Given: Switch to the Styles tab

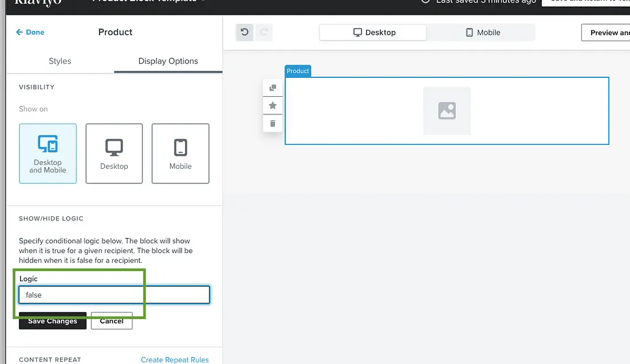Looking at the screenshot, I should pos(60,61).
